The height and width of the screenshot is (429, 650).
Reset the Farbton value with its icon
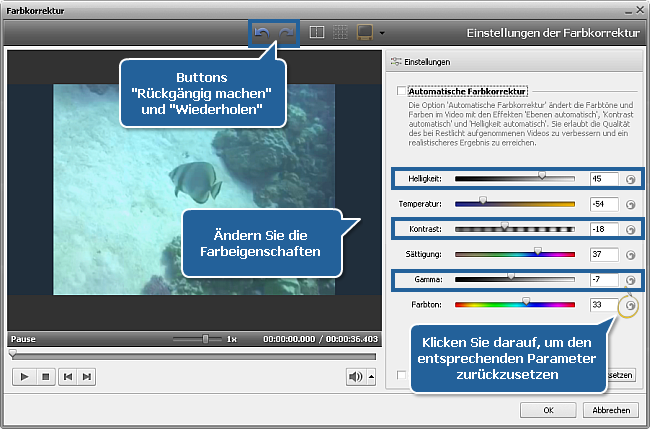(x=630, y=305)
